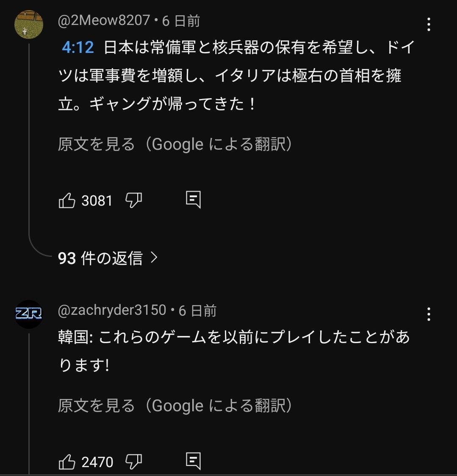
Task: Tap the Korean games comment text
Action: [233, 351]
